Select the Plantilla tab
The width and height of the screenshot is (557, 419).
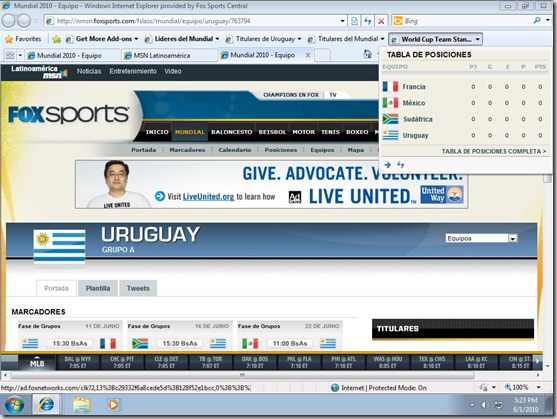pyautogui.click(x=98, y=288)
